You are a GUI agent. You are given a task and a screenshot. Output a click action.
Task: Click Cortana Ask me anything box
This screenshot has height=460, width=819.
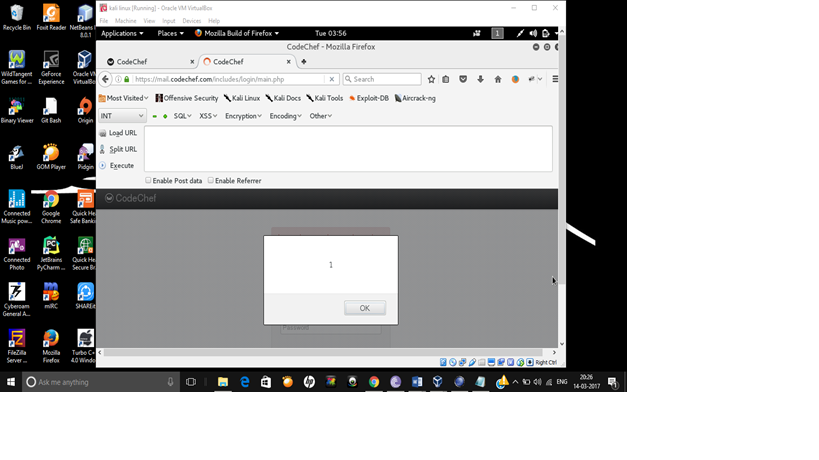(101, 382)
